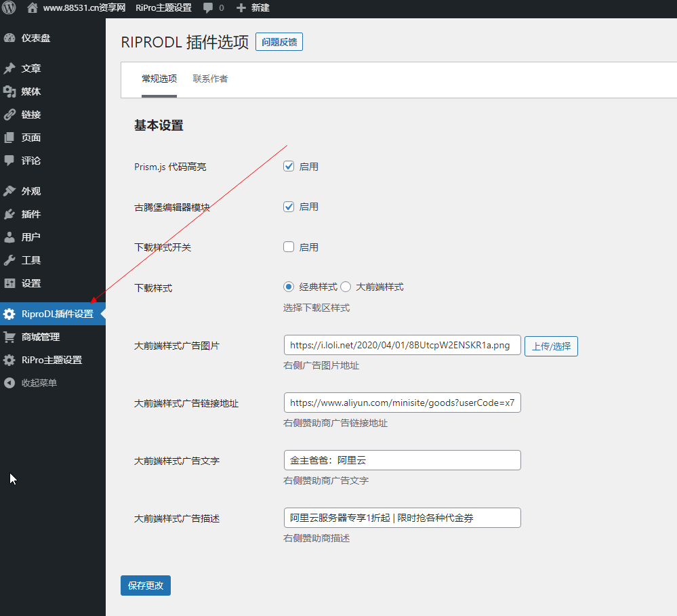Viewport: 677px width, 616px height.
Task: Click the 大前端样式广告描述 field
Action: tap(403, 518)
